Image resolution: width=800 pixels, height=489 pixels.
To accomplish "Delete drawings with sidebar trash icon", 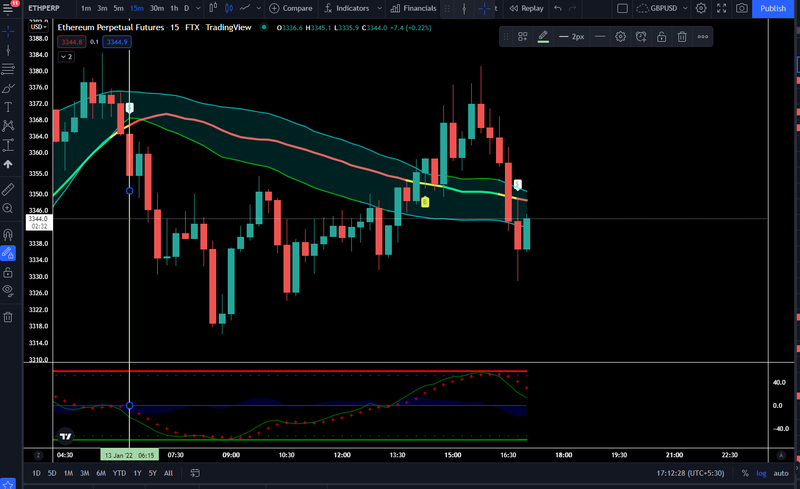I will coord(8,317).
